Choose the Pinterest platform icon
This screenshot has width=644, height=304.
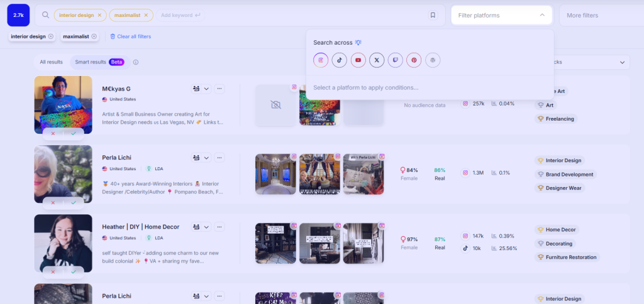pyautogui.click(x=414, y=60)
